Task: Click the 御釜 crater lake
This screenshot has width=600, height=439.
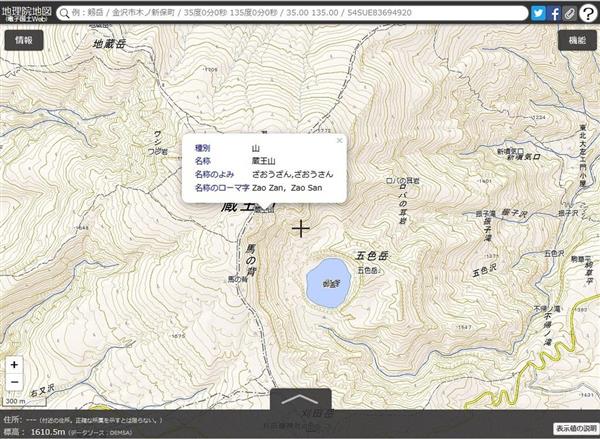Action: pos(328,283)
